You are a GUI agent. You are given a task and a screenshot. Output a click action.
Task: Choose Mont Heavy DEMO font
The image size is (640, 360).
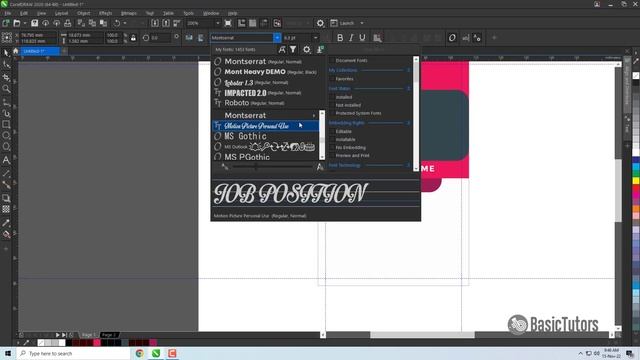[265, 72]
